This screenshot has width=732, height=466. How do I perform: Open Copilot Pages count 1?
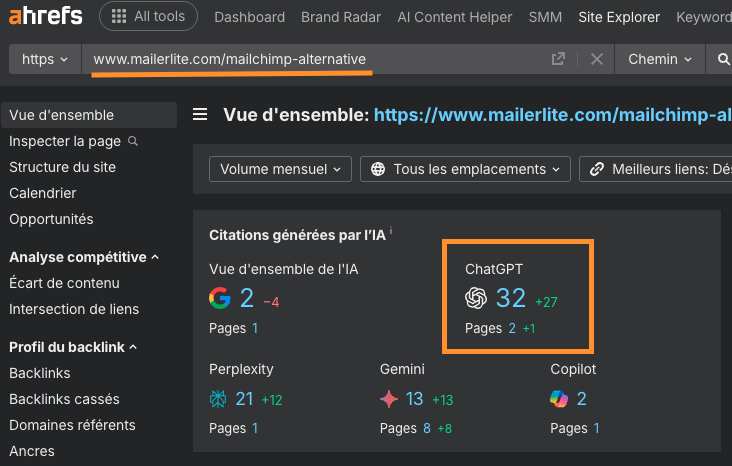pos(596,428)
